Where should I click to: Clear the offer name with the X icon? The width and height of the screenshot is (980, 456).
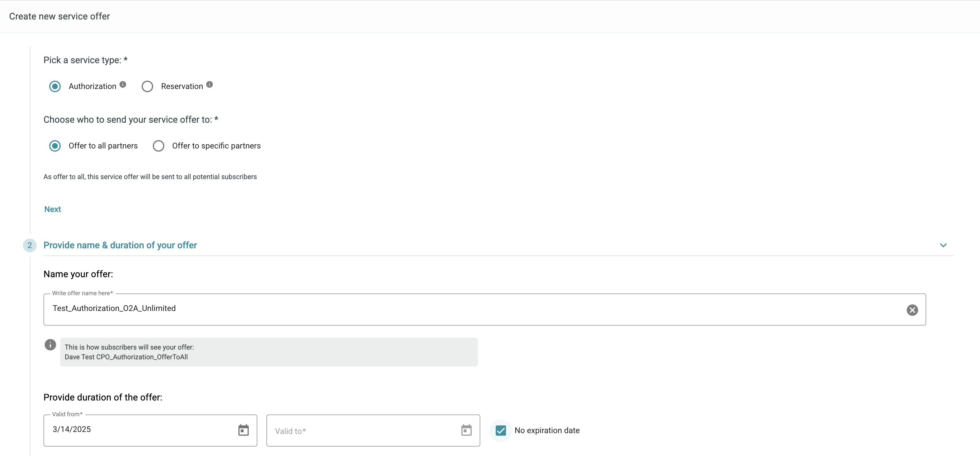point(912,310)
